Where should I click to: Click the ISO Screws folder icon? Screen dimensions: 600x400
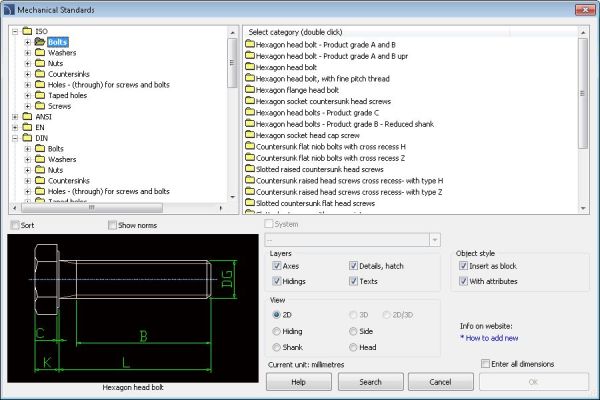tap(40, 106)
